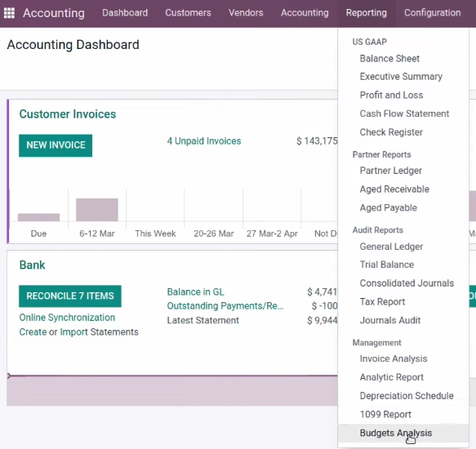476x449 pixels.
Task: Open the apps grid icon
Action: pos(9,13)
